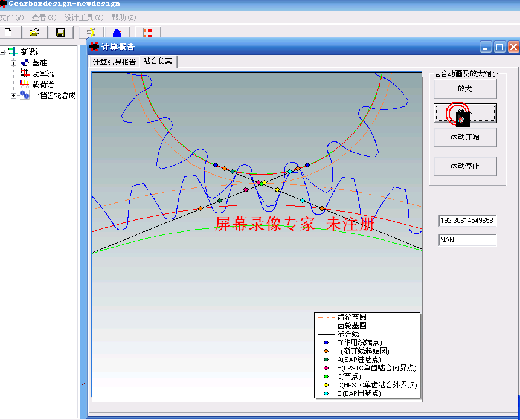Switch to the 计算结果报告 tab
Screen dimensions: 520x420
[114, 62]
